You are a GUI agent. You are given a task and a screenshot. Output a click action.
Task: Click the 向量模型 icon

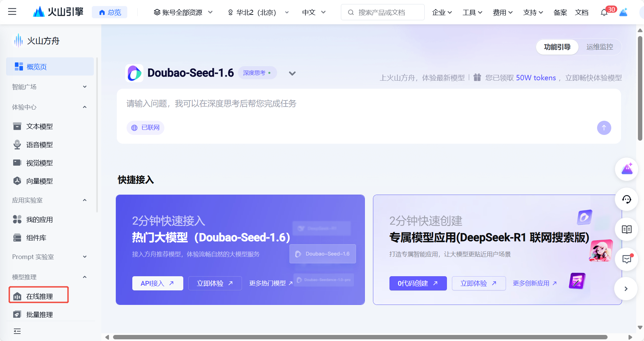tap(17, 181)
